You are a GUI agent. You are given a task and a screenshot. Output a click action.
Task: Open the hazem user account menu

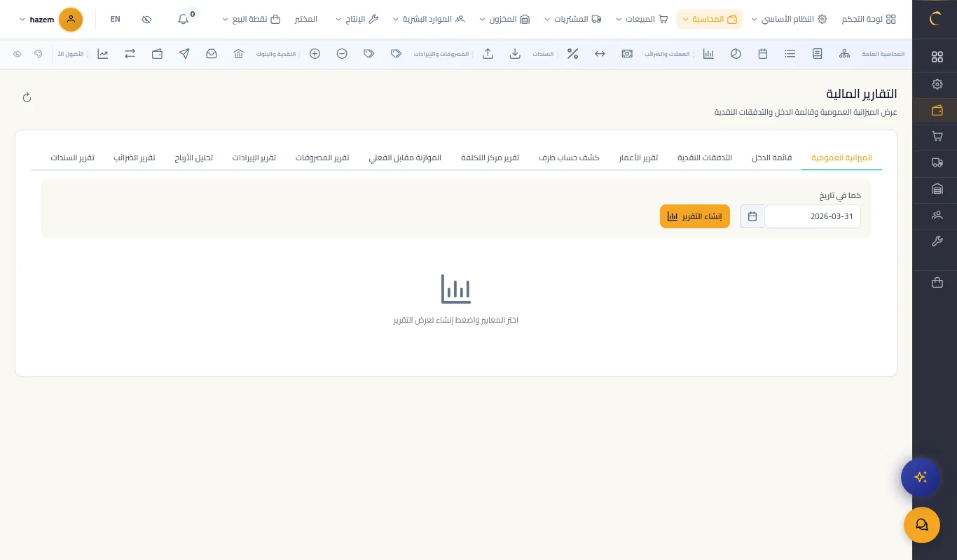pyautogui.click(x=51, y=20)
